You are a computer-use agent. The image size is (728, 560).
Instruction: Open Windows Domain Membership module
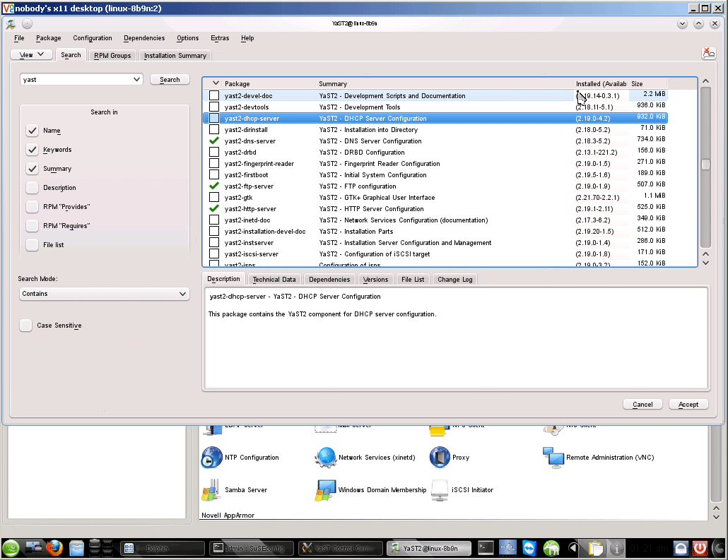coord(370,490)
